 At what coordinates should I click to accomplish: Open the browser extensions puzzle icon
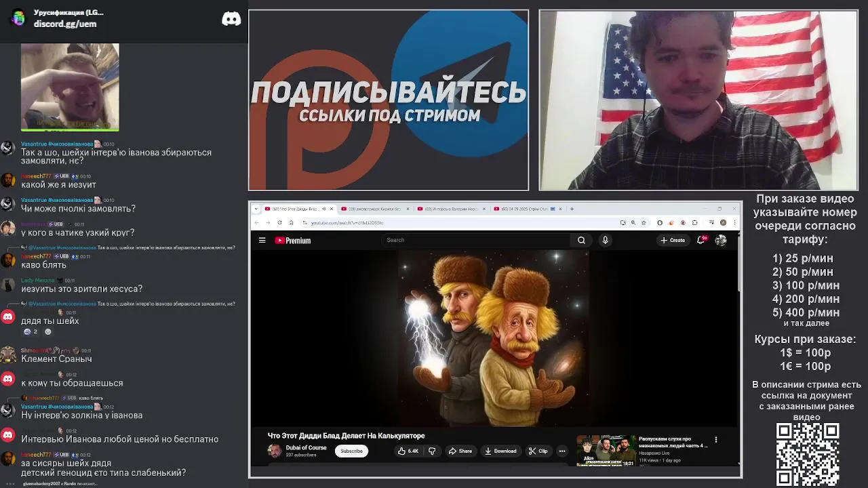(694, 222)
